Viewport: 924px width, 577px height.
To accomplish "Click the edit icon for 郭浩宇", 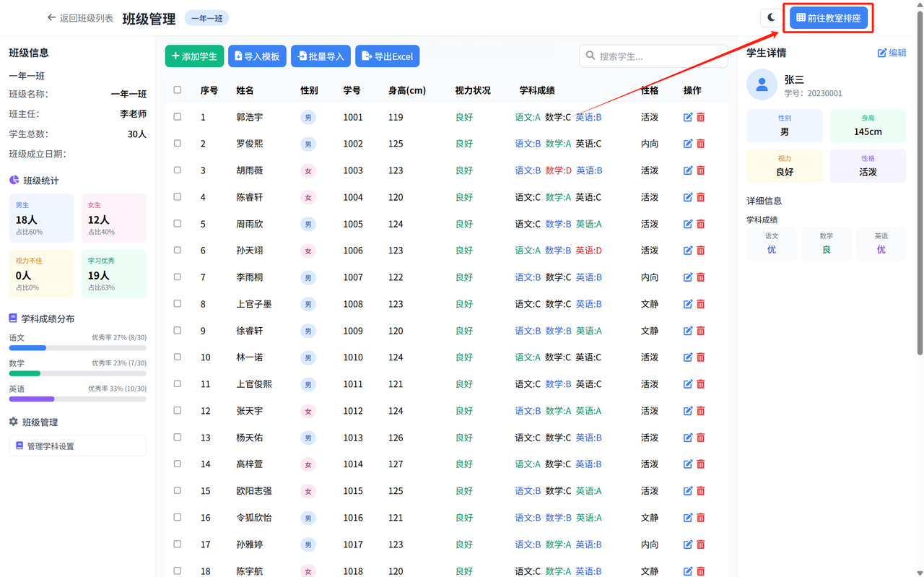I will (688, 117).
